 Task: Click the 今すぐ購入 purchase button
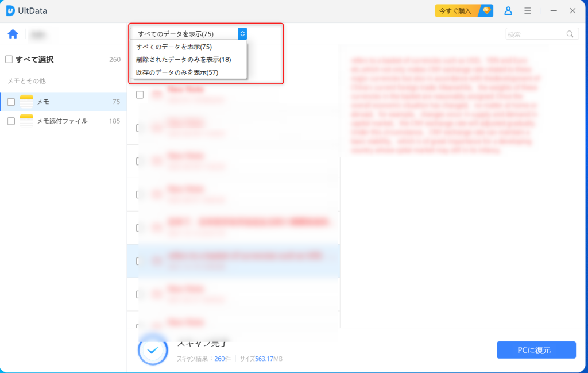point(455,10)
